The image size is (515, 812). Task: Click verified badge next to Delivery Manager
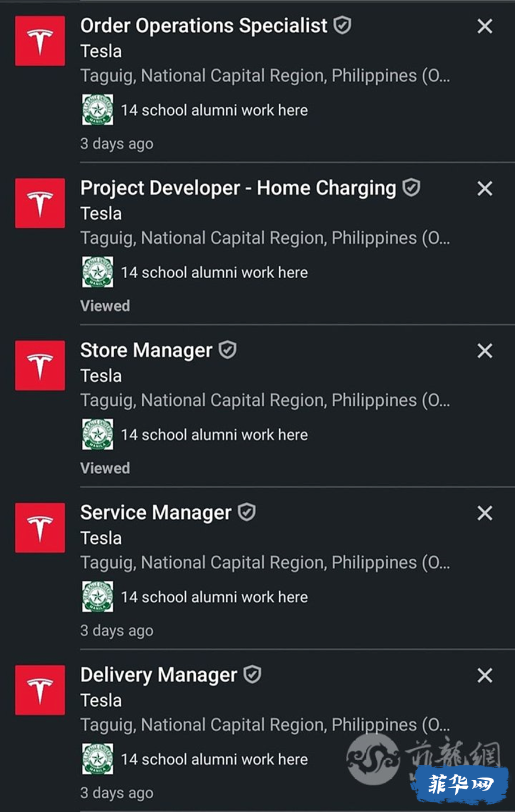(x=252, y=674)
